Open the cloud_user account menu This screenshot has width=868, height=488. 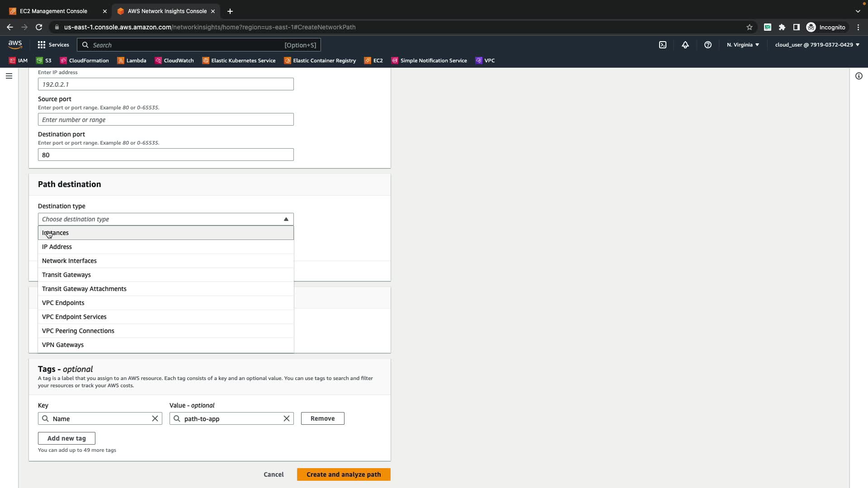point(816,45)
